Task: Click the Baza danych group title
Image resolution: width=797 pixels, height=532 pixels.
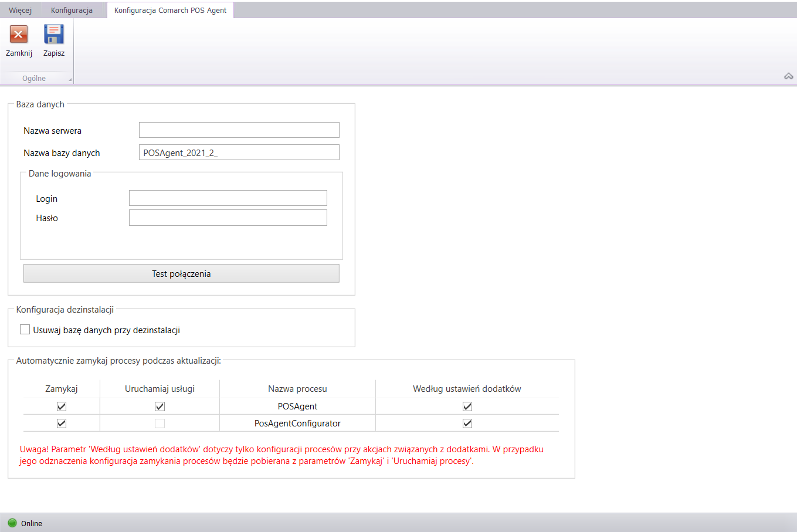Action: [x=40, y=104]
